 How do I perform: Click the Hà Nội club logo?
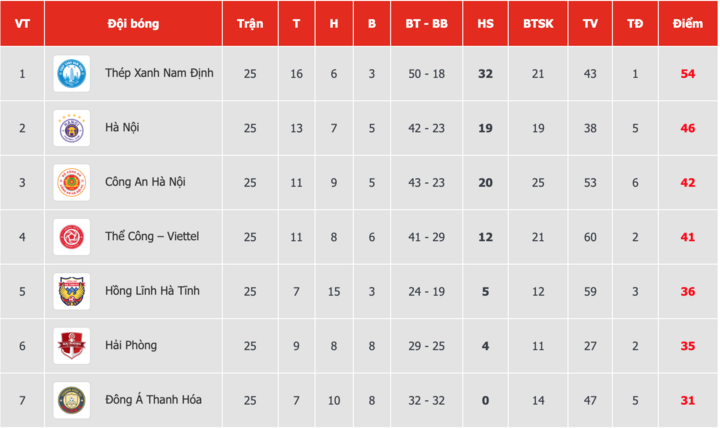[71, 128]
